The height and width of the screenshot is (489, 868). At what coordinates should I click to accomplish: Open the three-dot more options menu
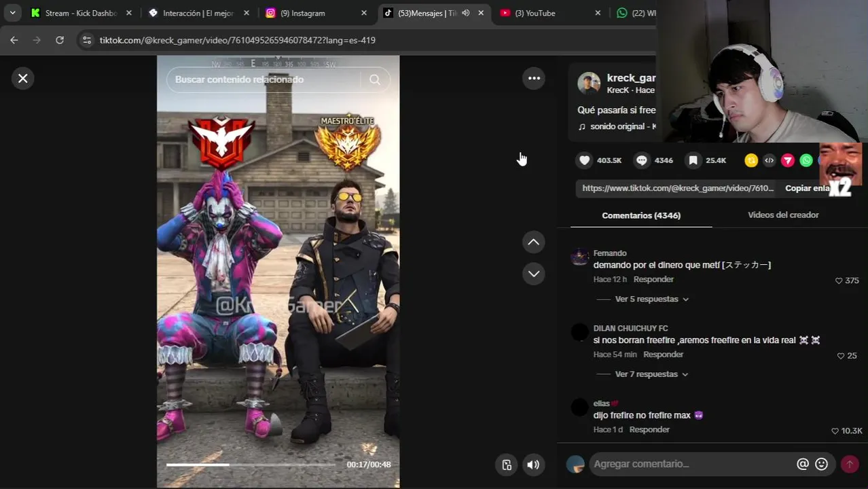[x=534, y=79]
